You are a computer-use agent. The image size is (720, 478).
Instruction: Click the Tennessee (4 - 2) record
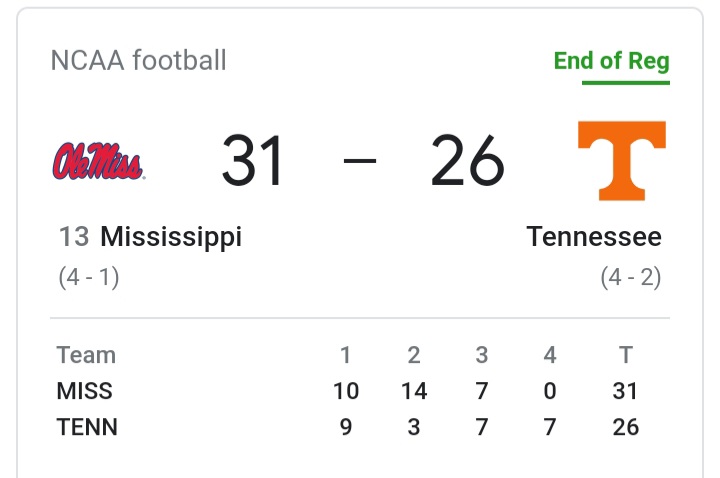coord(631,277)
